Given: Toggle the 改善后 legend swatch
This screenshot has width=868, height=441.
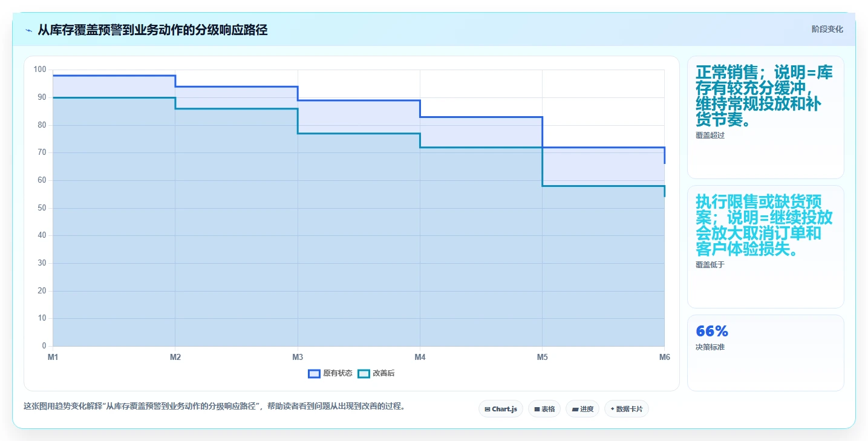Looking at the screenshot, I should click(364, 374).
